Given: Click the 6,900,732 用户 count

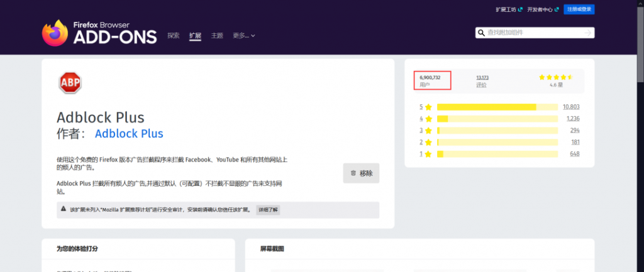Looking at the screenshot, I should [430, 81].
